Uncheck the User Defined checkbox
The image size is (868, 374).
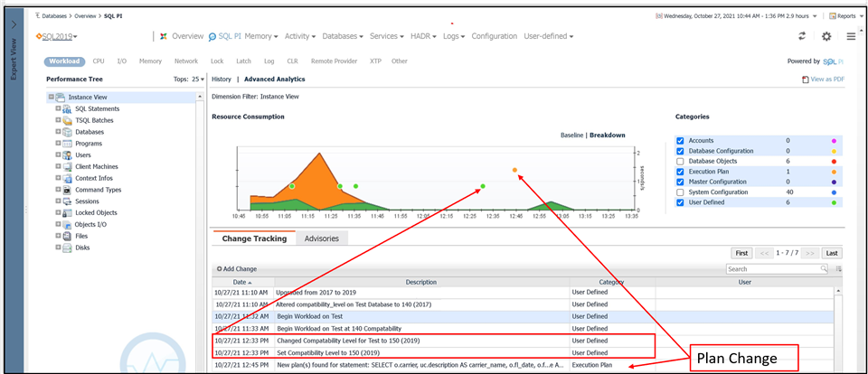pos(680,202)
